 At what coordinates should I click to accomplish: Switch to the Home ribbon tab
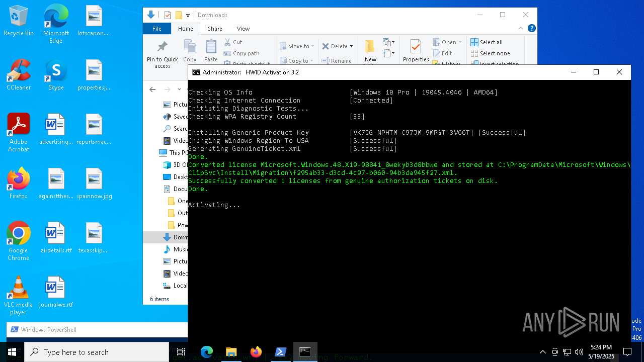coord(185,29)
